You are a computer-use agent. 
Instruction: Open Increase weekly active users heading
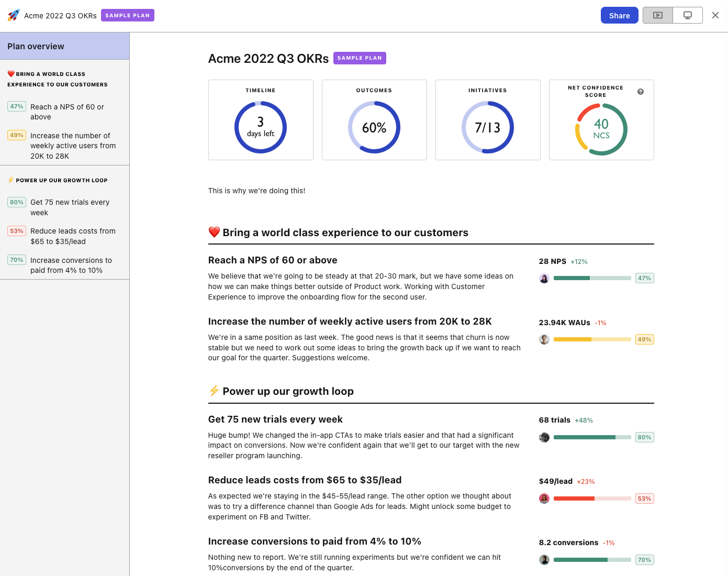350,322
